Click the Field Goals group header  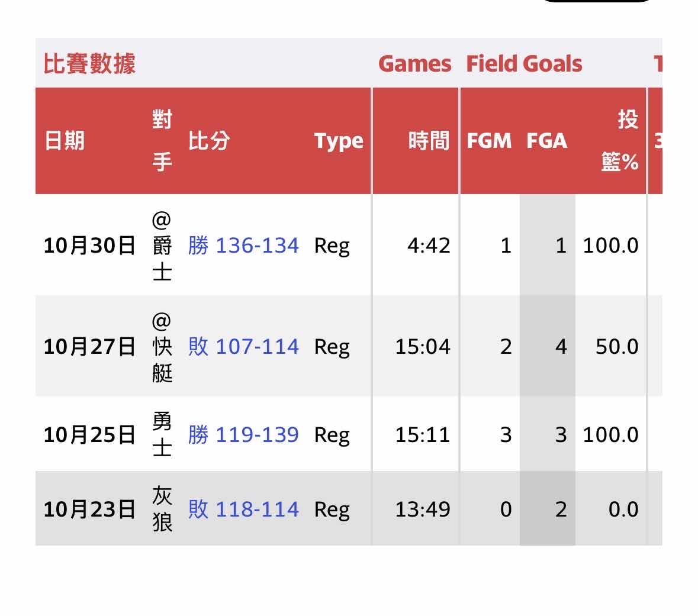click(524, 64)
